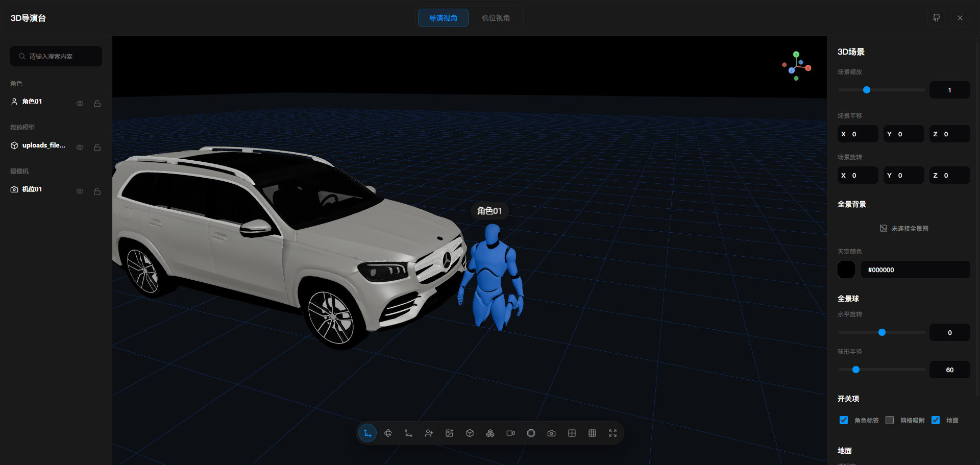Screen dimensions: 980x465
Task: Enter fullscreen with expand arrows icon
Action: (612, 433)
